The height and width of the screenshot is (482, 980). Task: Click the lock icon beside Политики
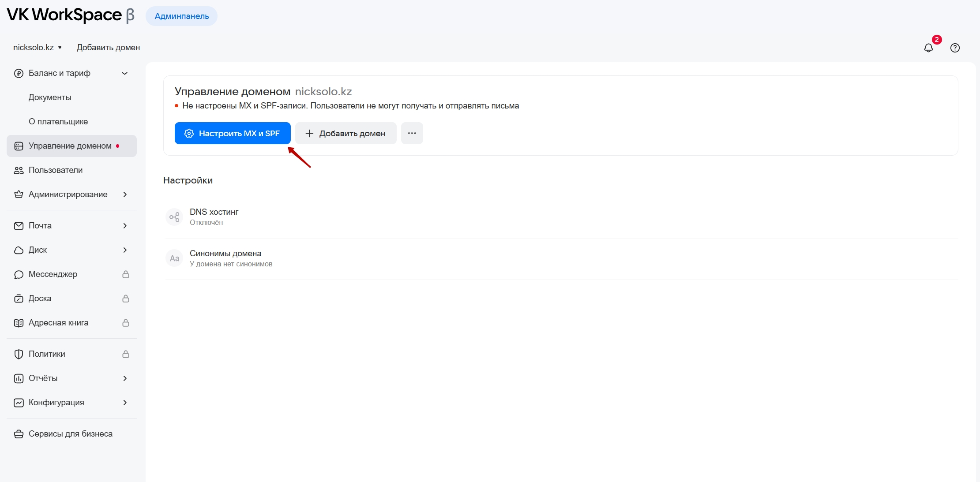point(126,354)
